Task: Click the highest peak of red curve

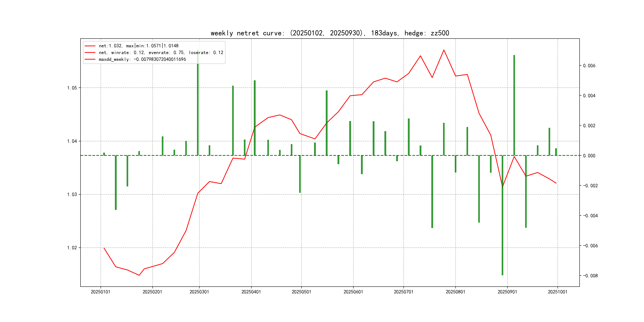Action: coord(444,50)
